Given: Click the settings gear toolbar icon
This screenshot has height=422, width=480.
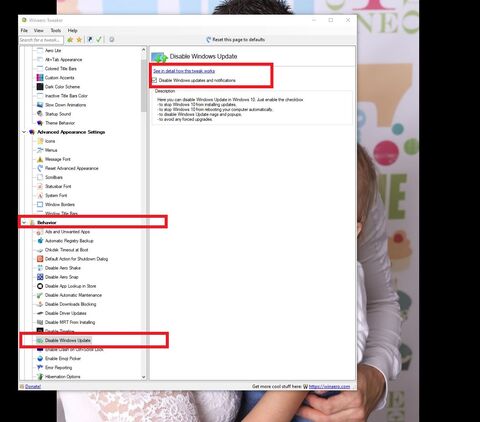Looking at the screenshot, I should pyautogui.click(x=112, y=39).
